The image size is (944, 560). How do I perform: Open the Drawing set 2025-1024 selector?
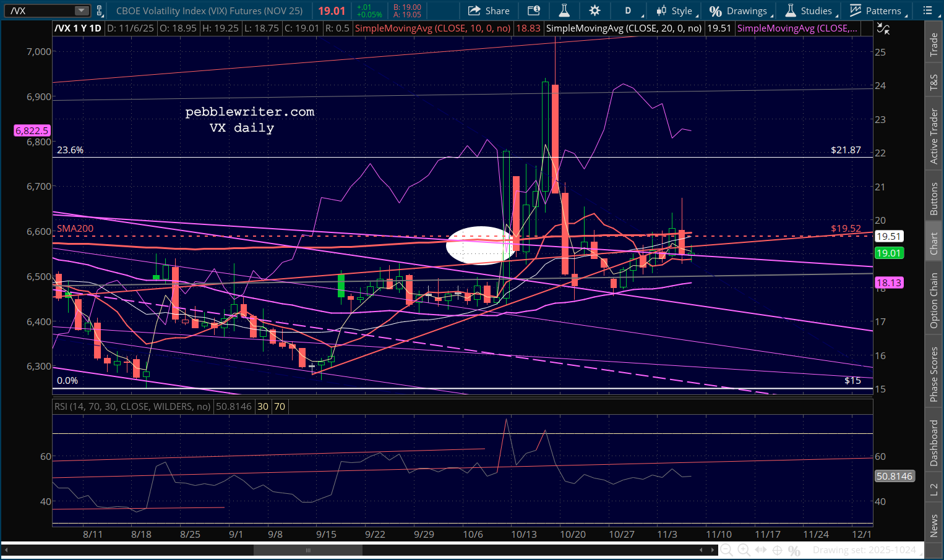coord(864,550)
